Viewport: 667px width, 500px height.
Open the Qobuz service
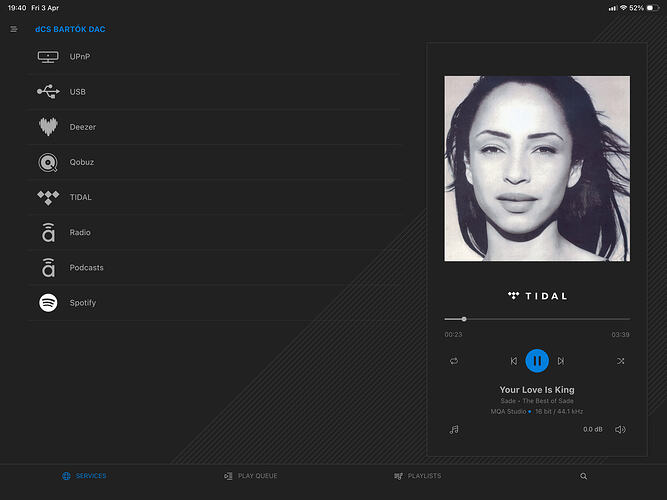[x=82, y=162]
